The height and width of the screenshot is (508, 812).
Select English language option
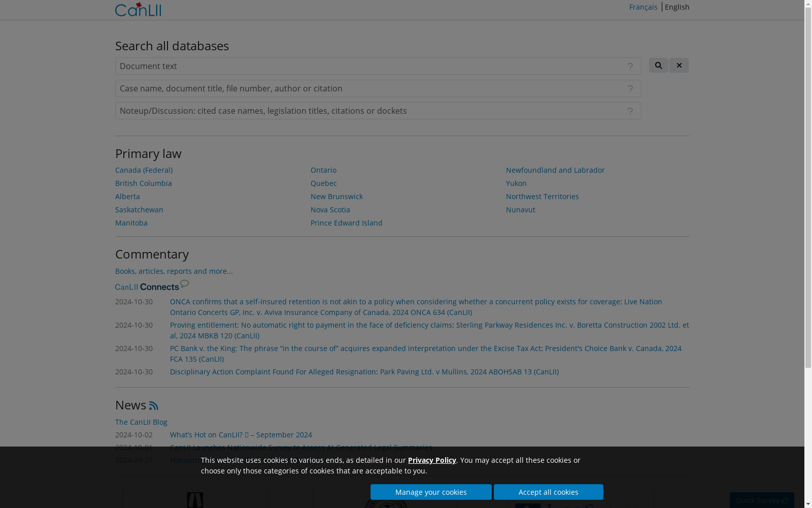tap(677, 7)
